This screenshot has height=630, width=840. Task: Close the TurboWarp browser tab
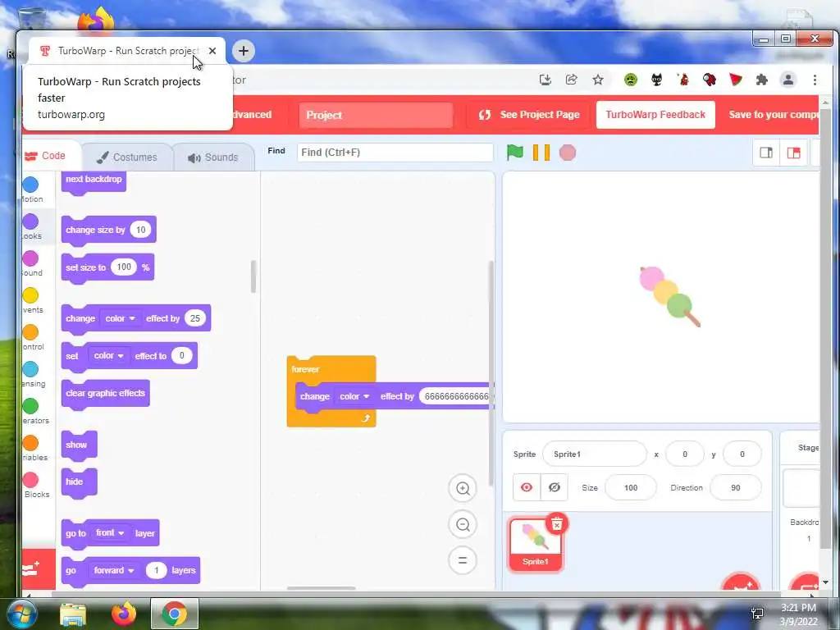coord(212,51)
